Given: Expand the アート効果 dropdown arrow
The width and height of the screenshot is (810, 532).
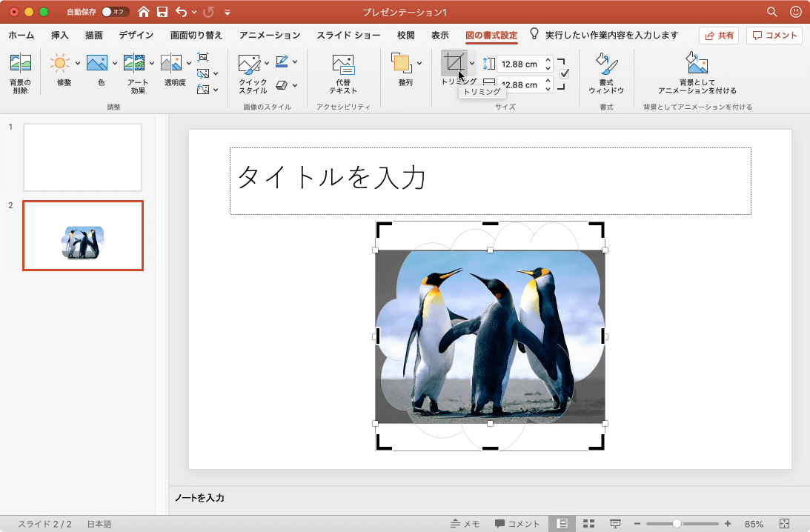Looking at the screenshot, I should pyautogui.click(x=152, y=64).
